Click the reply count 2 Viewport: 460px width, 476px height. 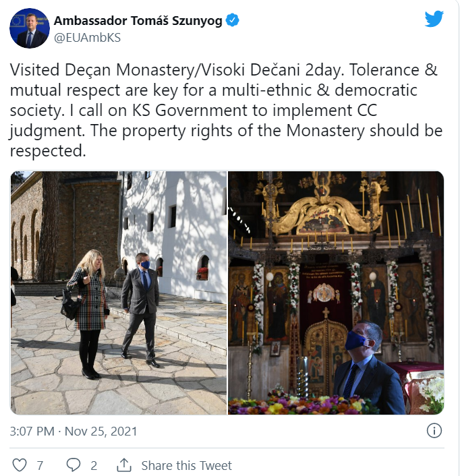point(94,465)
